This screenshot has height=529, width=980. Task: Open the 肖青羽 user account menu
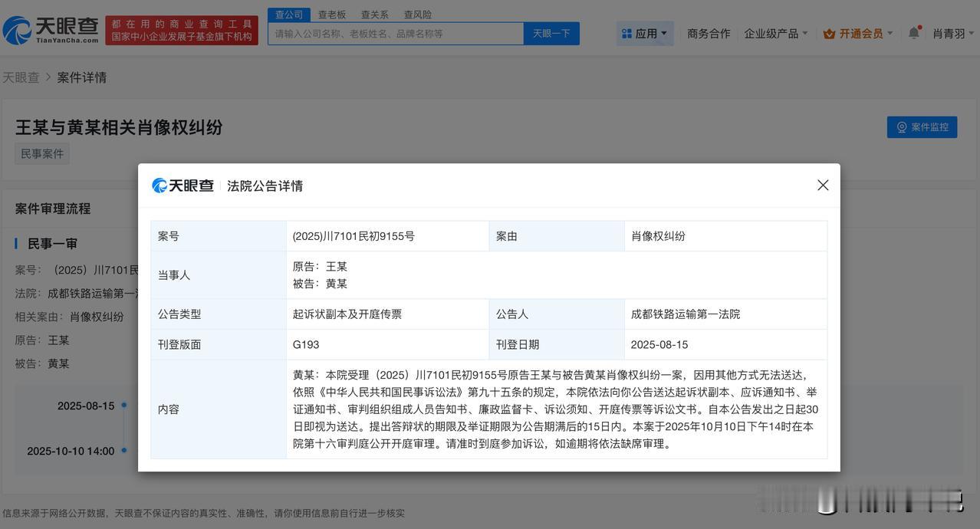pyautogui.click(x=953, y=34)
